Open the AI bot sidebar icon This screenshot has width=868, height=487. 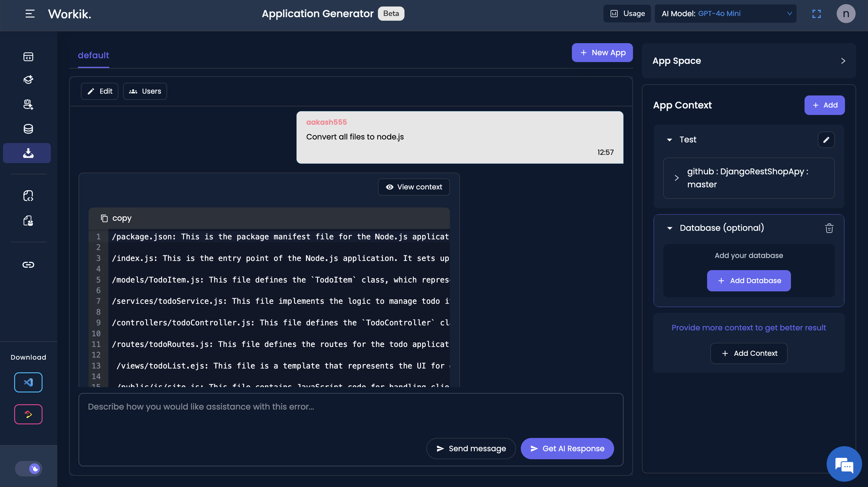pyautogui.click(x=28, y=105)
